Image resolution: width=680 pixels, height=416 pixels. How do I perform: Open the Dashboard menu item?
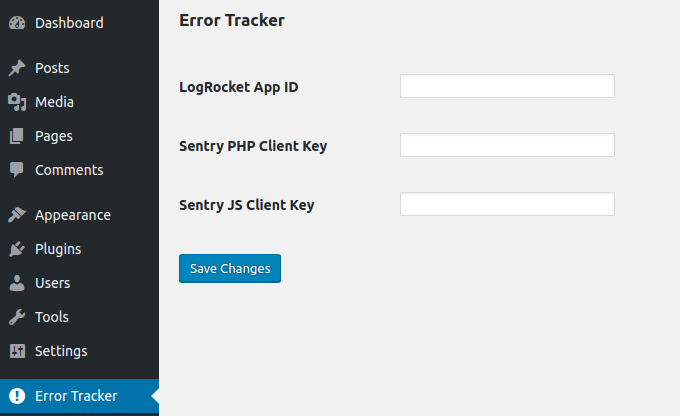[69, 23]
